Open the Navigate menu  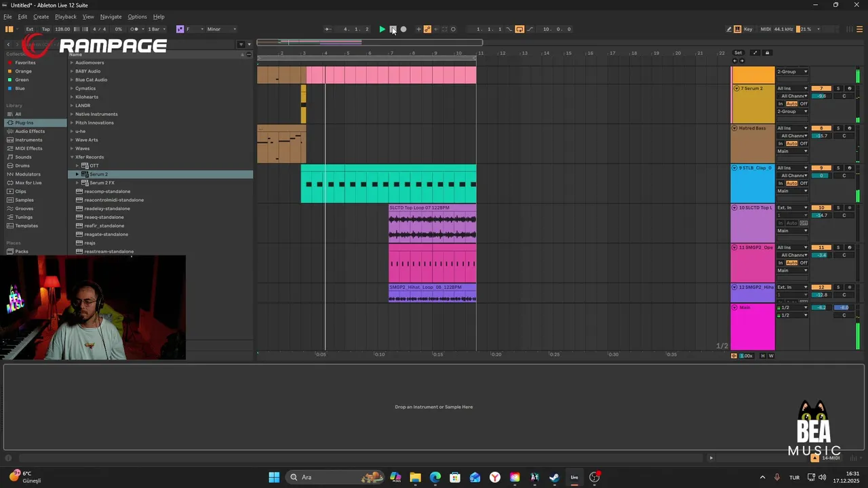pyautogui.click(x=111, y=16)
